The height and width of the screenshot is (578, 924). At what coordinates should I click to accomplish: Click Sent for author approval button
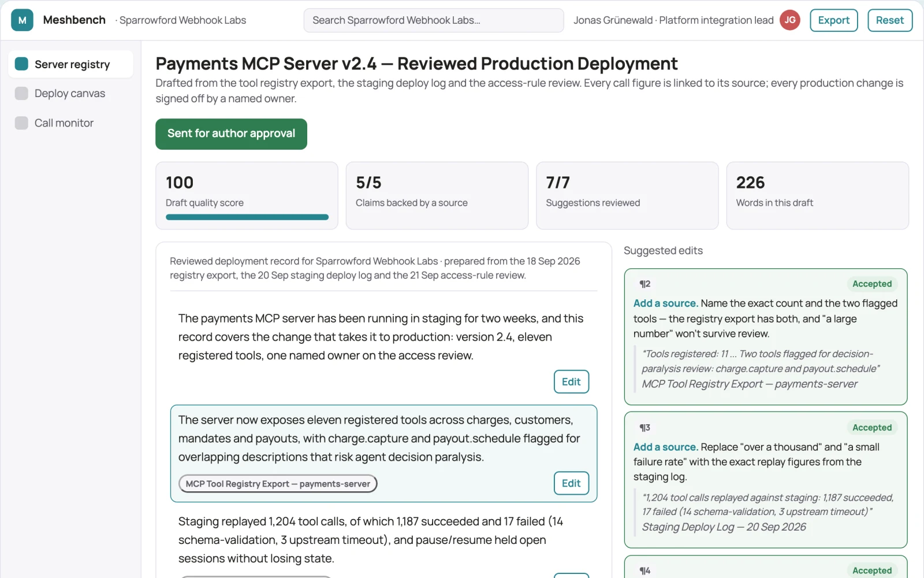point(231,134)
